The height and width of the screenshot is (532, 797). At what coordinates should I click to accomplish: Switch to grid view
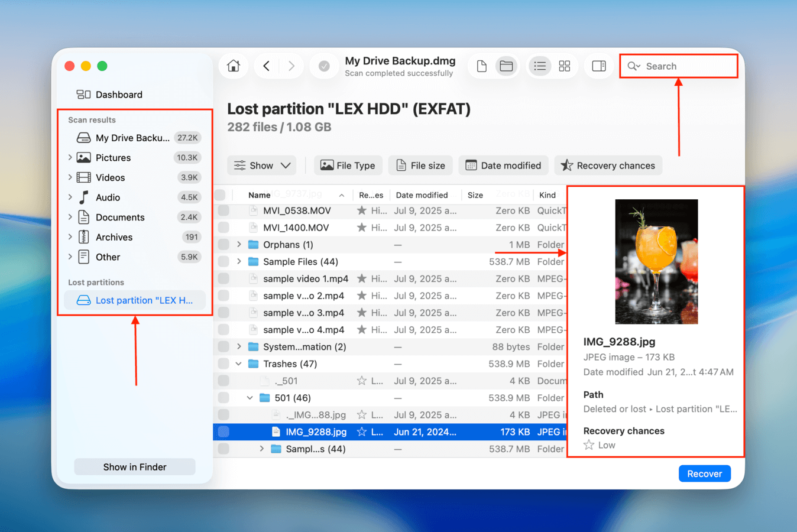pos(564,66)
